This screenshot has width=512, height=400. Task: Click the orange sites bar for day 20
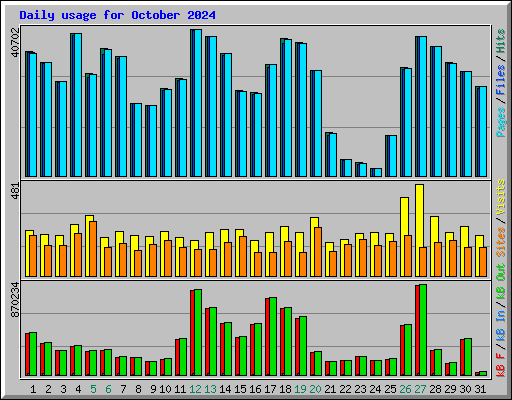318,252
